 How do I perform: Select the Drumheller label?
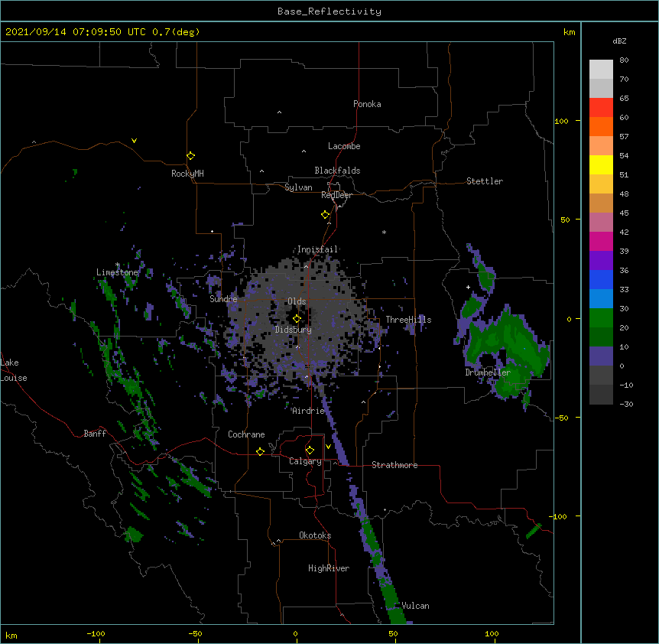(488, 372)
